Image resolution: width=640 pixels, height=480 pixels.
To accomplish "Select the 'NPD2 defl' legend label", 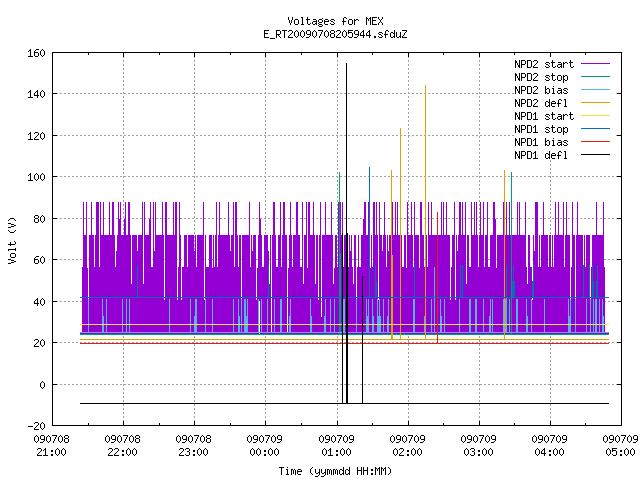I will [541, 103].
